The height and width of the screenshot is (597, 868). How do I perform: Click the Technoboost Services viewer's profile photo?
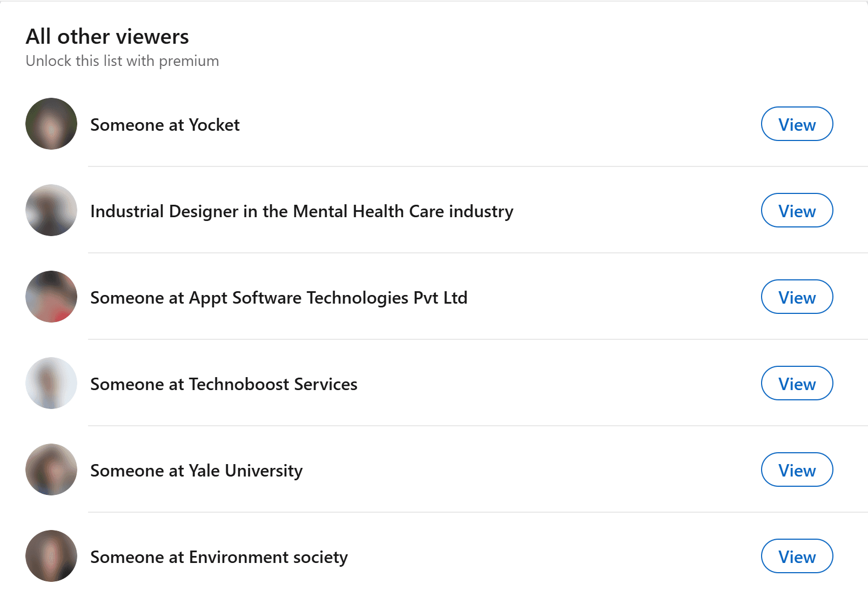click(51, 383)
